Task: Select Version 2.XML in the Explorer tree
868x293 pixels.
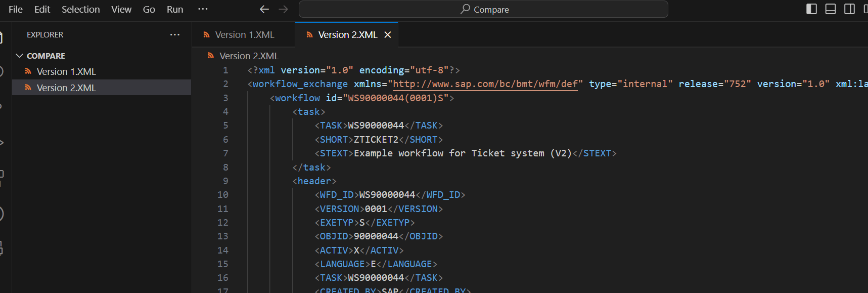Action: [x=66, y=88]
